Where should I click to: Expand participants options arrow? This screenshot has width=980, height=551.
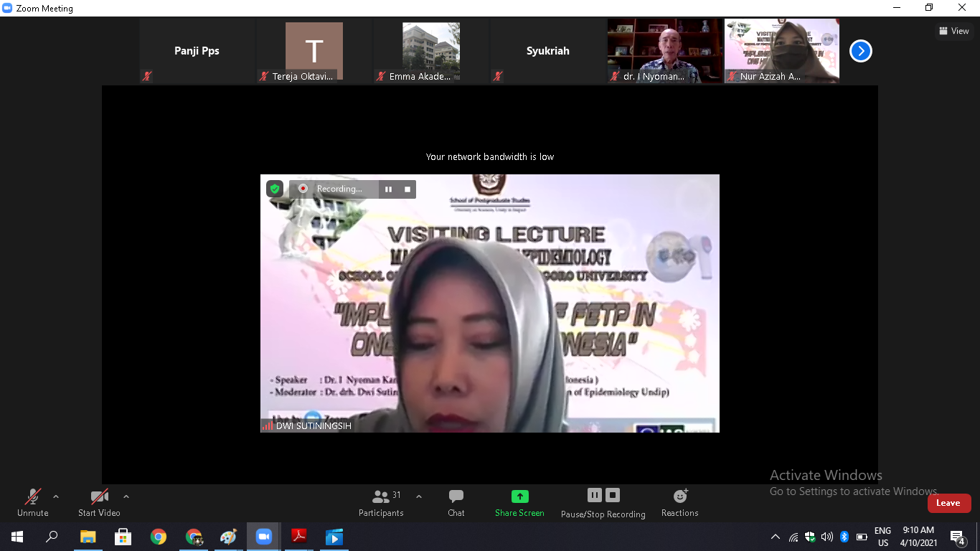tap(419, 496)
